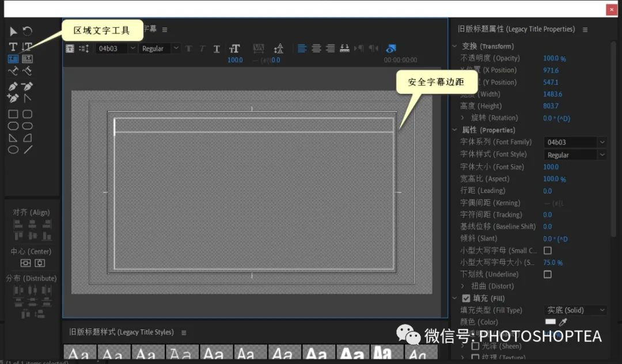Screen dimensions: 622x364
Task: Toggle Italic in title toolbar
Action: point(202,48)
